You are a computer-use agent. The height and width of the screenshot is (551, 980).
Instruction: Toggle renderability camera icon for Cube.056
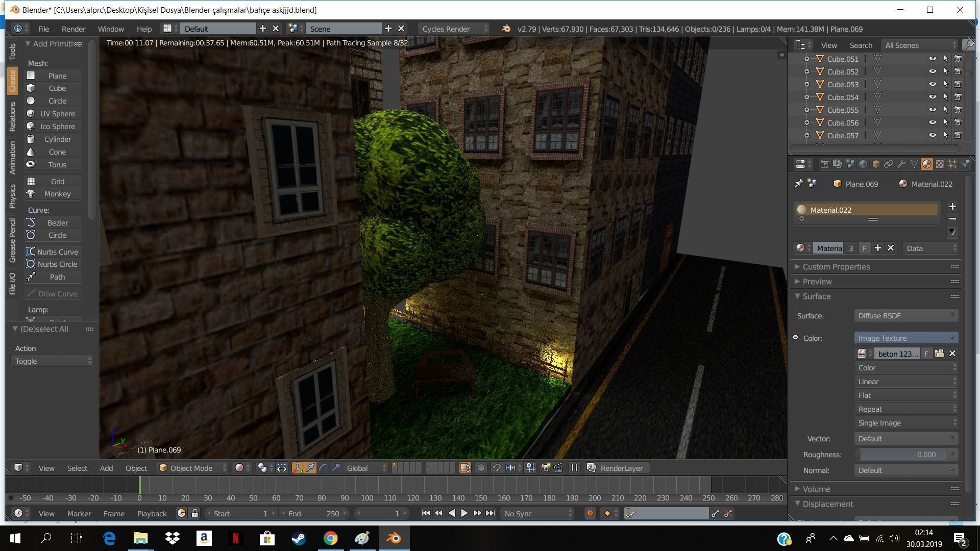pyautogui.click(x=958, y=122)
